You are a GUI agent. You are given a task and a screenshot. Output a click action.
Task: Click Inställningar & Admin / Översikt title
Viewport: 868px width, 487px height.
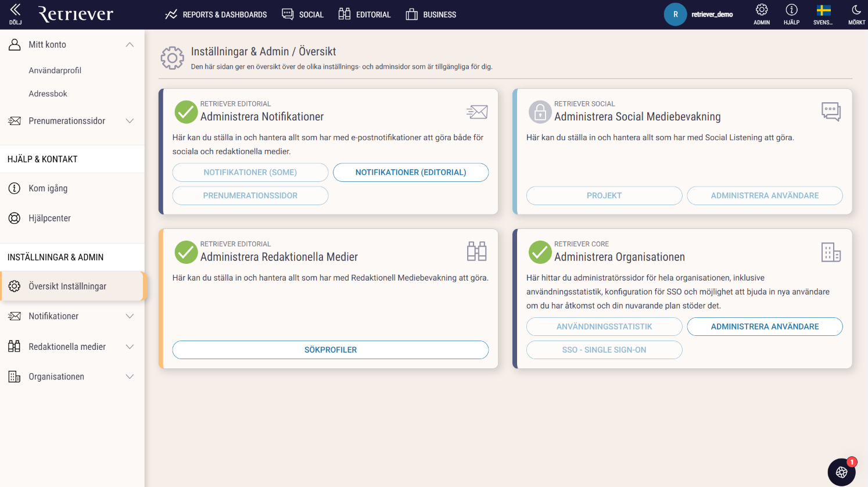(263, 52)
